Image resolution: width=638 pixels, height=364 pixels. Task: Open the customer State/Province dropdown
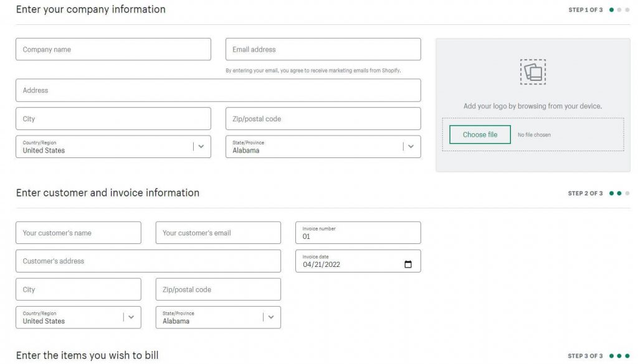coord(271,317)
